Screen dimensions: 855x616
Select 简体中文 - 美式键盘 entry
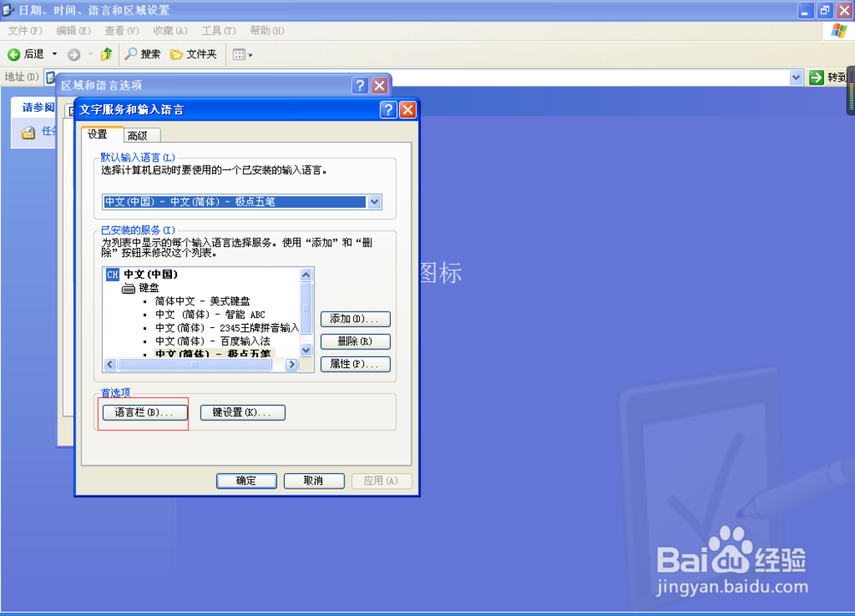[x=203, y=302]
